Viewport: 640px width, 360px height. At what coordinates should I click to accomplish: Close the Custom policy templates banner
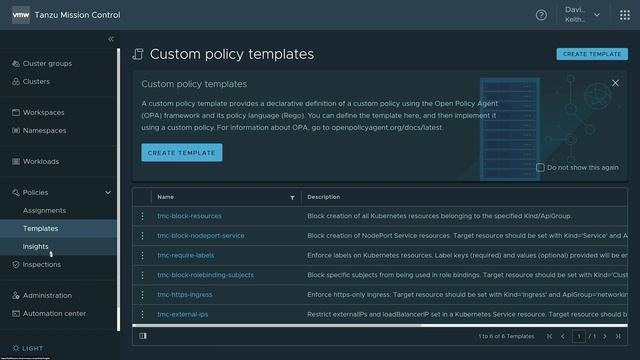[x=615, y=83]
